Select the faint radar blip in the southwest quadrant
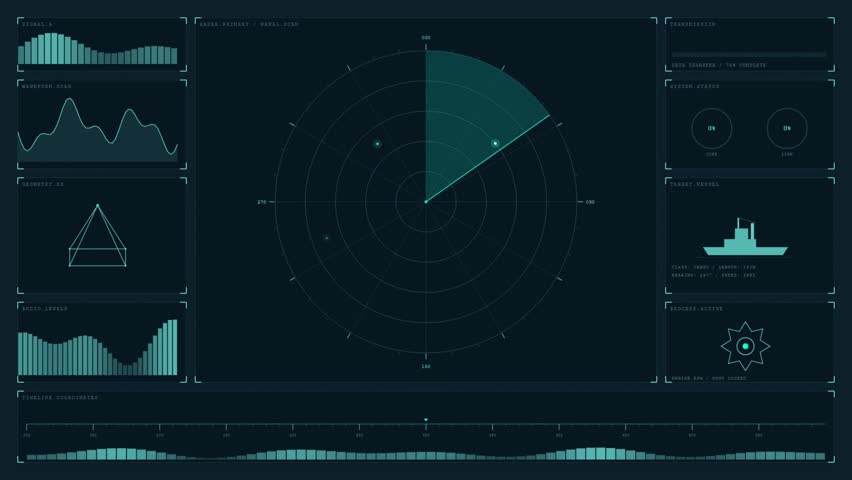 click(x=326, y=238)
